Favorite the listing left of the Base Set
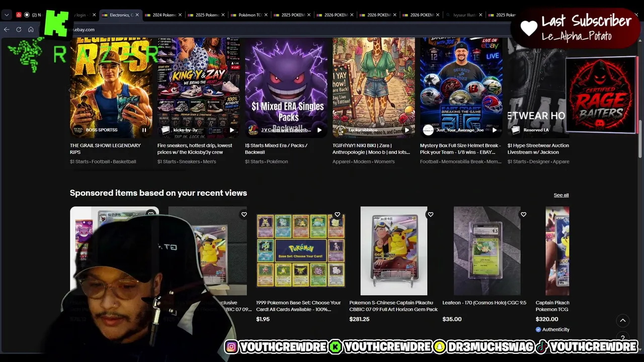Screen dimensions: 644x362 coord(244,215)
